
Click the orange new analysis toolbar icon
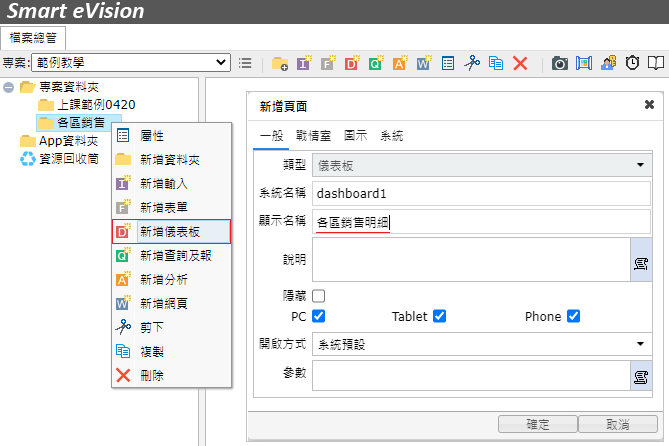[399, 63]
